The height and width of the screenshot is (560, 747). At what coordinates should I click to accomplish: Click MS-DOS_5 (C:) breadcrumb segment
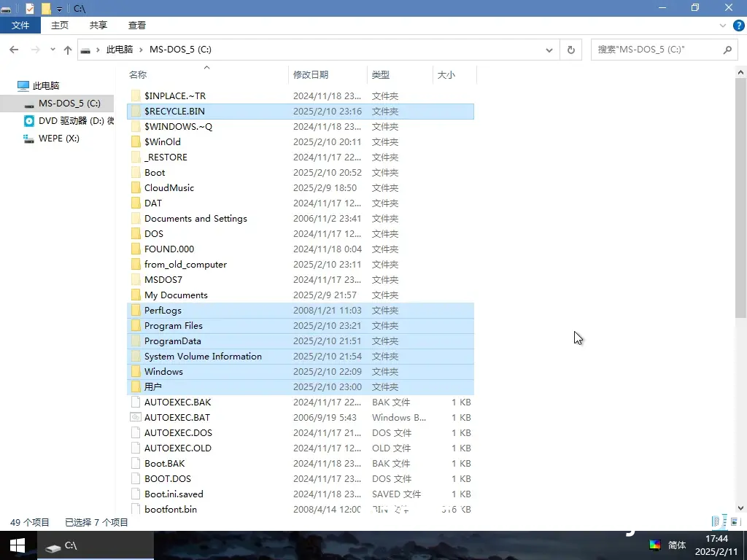(x=181, y=50)
